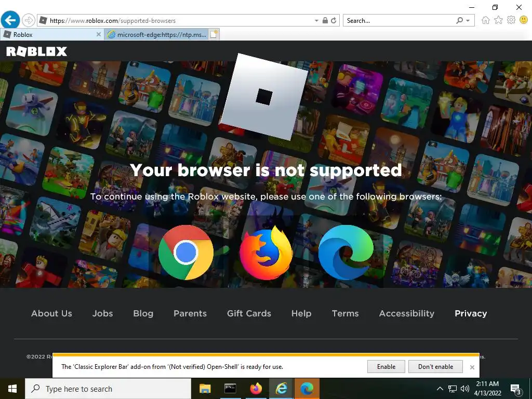Click the lock security icon
This screenshot has width=532, height=399.
pos(325,20)
